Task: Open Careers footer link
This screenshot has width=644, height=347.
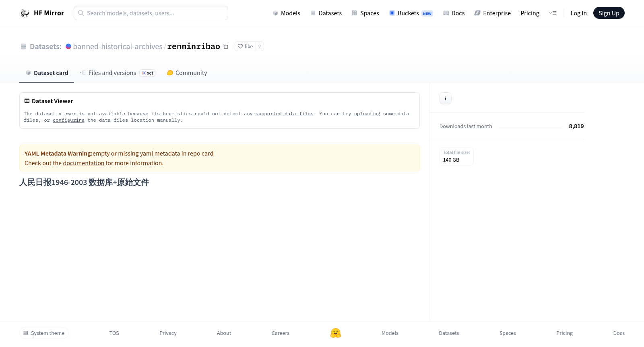Action: [281, 333]
